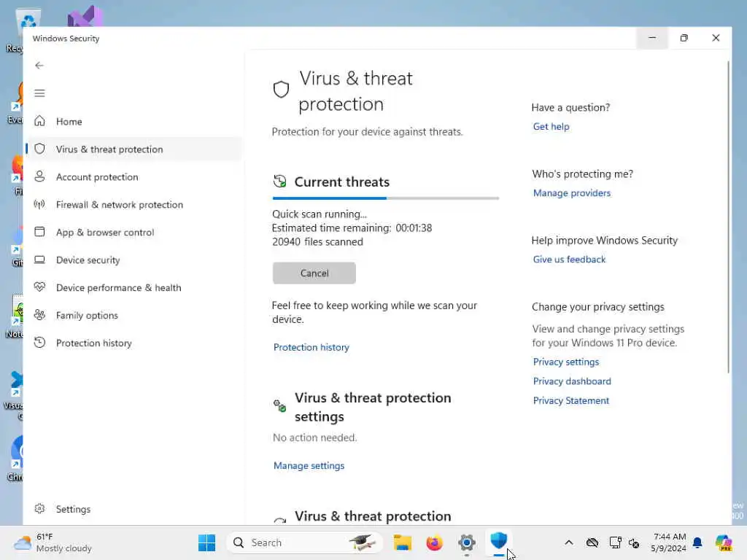The height and width of the screenshot is (560, 747).
Task: Click the vertical scrollbar of the window
Action: click(728, 217)
